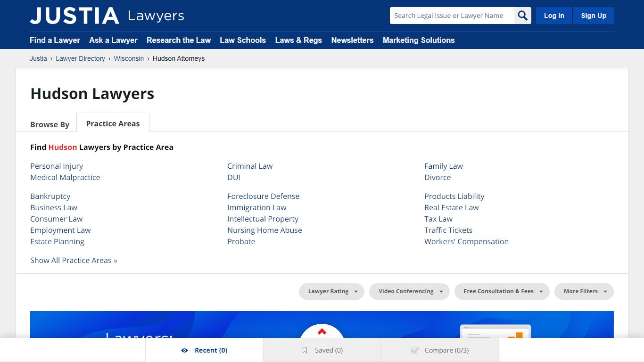This screenshot has height=362, width=644.
Task: Open the Research the Law menu
Action: pos(179,40)
